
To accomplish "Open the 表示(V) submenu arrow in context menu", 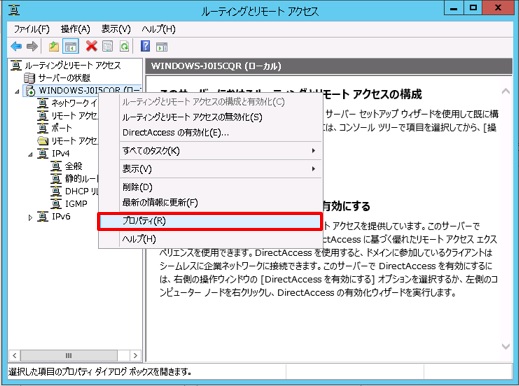I will [313, 169].
